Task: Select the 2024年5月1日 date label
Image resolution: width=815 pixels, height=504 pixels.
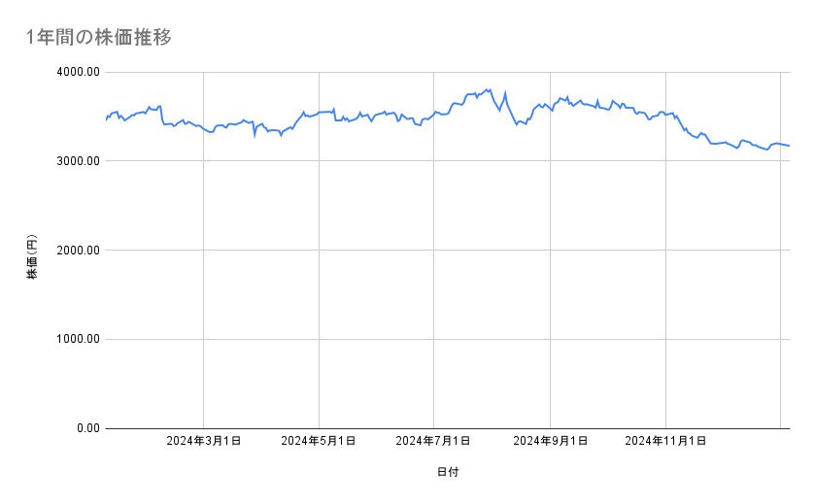Action: (319, 442)
